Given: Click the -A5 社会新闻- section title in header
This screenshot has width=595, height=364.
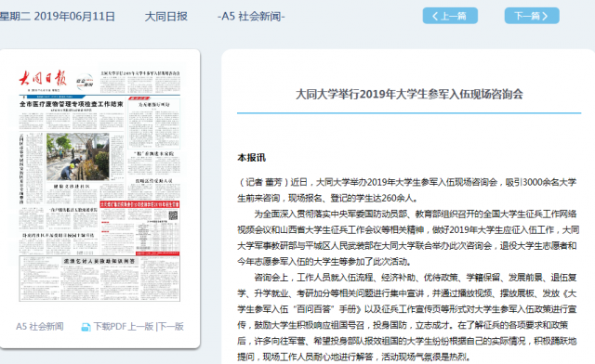Looking at the screenshot, I should tap(251, 17).
